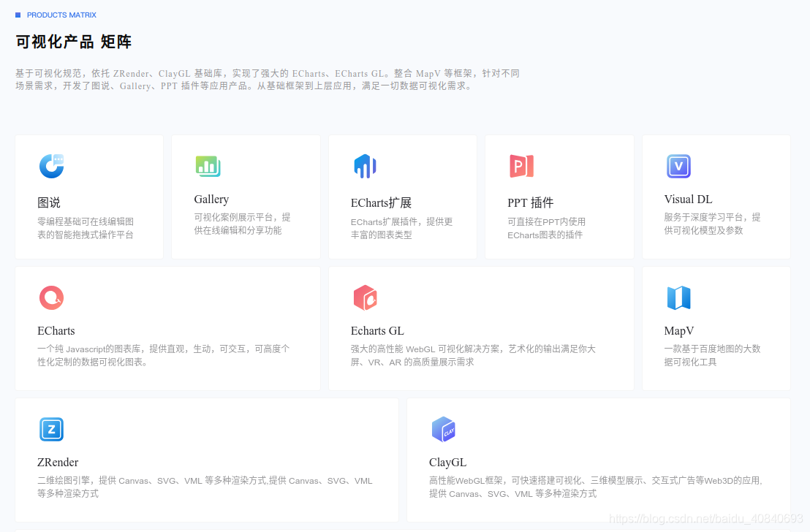Click description 一款基于百度地图的大数据可视化工具

(x=712, y=355)
